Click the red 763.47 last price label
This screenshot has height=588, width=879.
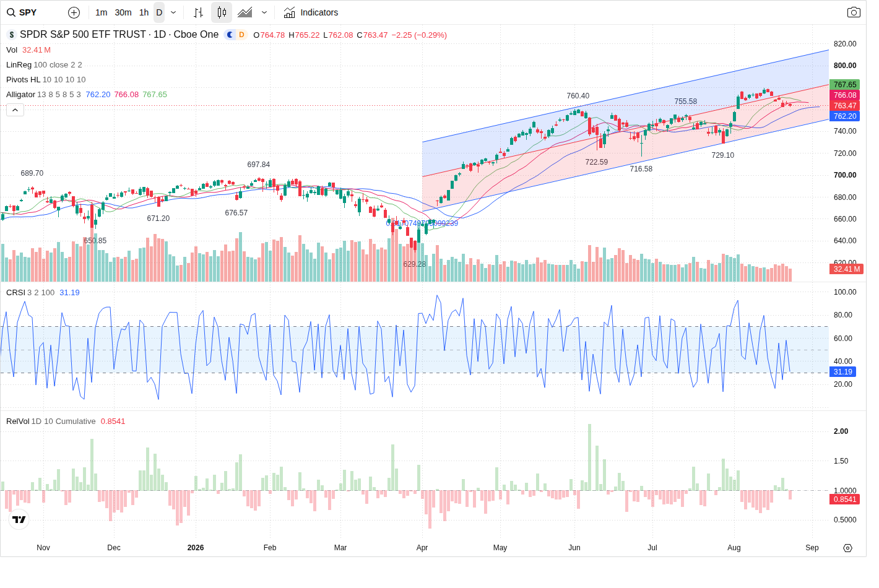(x=845, y=106)
